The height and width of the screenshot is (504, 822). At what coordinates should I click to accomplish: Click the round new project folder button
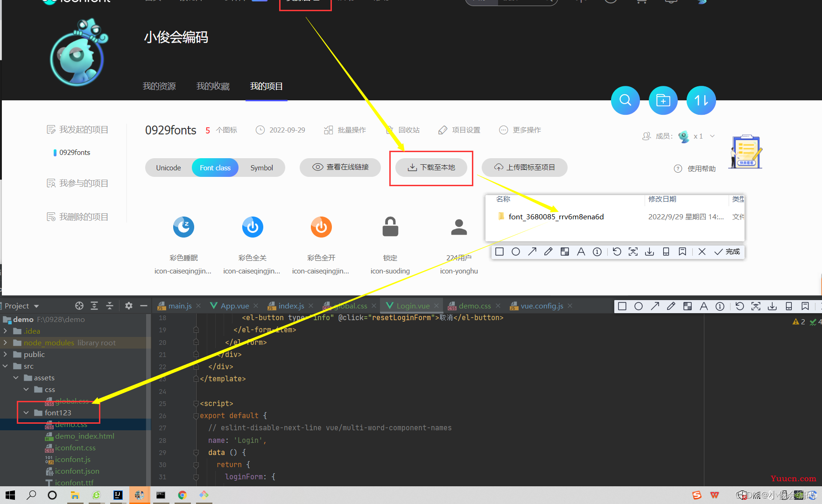663,100
